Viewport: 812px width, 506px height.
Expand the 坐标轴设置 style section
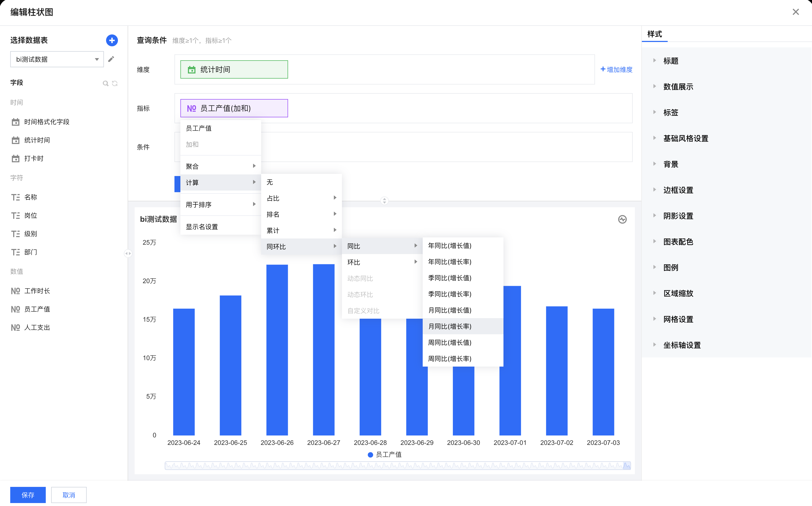682,345
